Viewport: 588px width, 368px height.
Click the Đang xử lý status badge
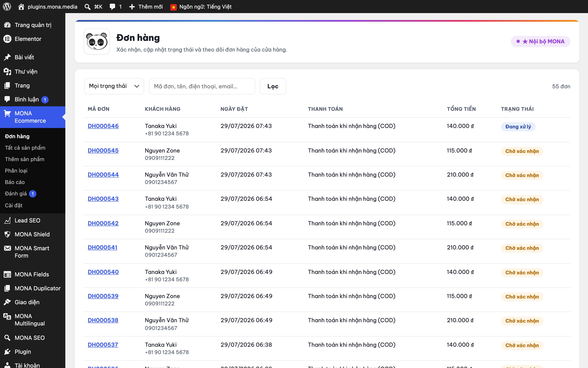tap(518, 127)
